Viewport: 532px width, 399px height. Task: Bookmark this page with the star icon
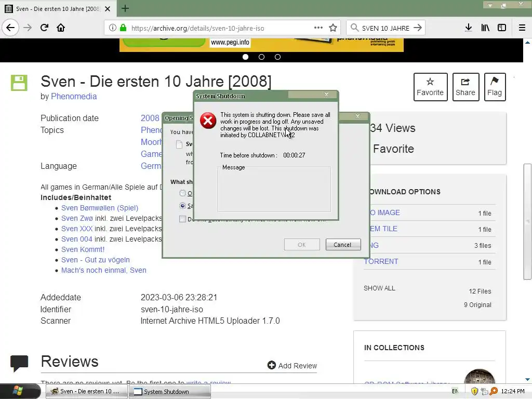(x=333, y=28)
